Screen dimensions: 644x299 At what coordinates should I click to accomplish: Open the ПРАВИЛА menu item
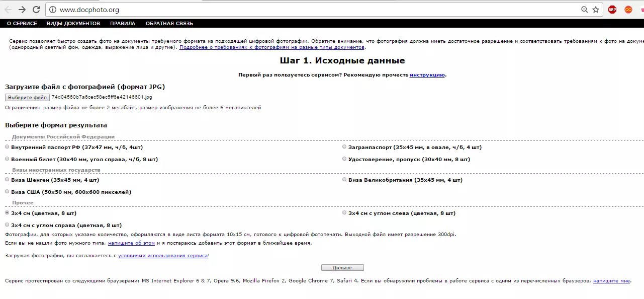(123, 23)
